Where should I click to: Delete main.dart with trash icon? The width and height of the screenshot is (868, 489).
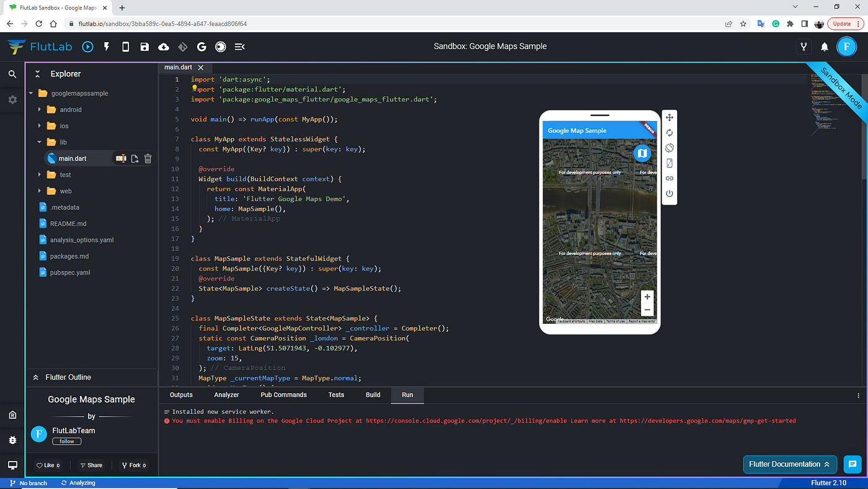[x=148, y=158]
